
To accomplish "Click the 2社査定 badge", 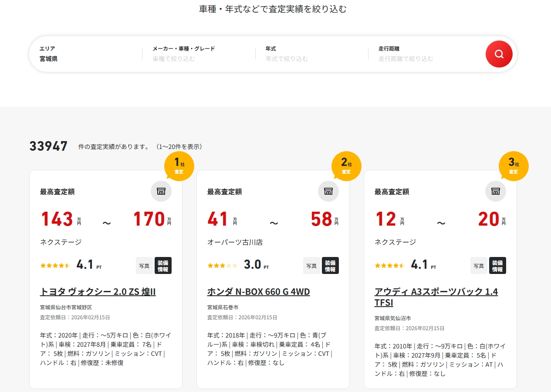I will [346, 166].
